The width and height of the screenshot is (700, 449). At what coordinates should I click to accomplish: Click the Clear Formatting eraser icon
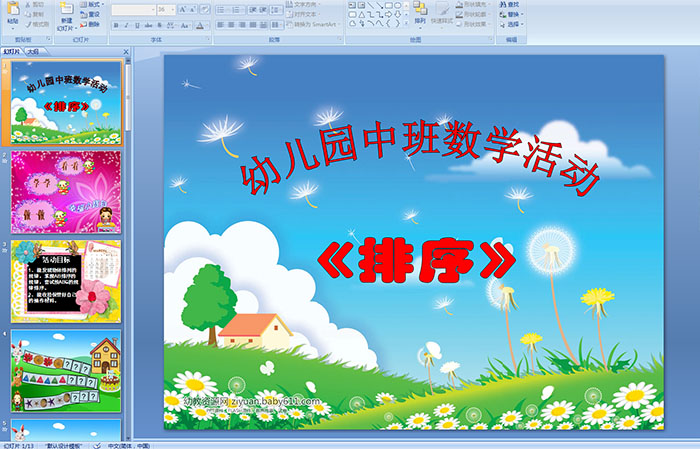tap(205, 9)
